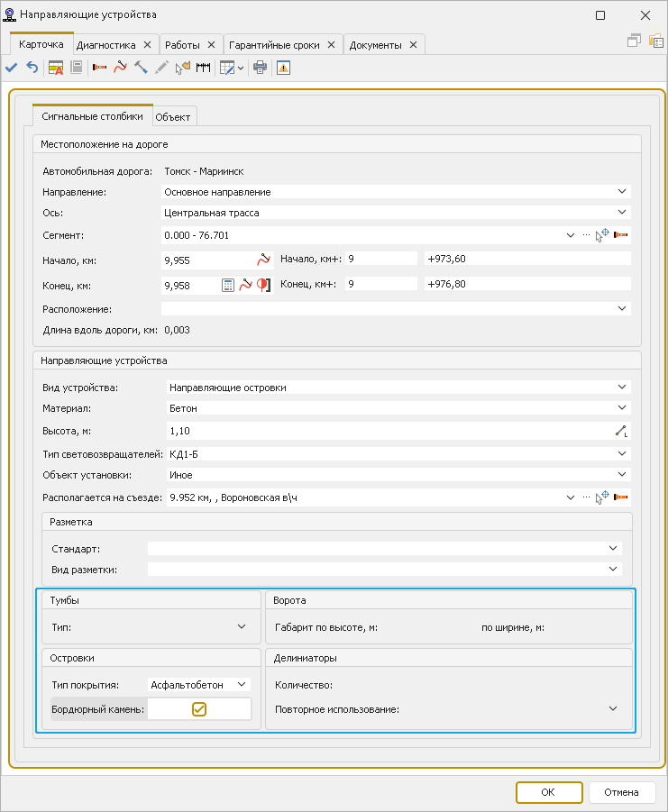Open the Тип покрытия dropdown

[x=242, y=685]
